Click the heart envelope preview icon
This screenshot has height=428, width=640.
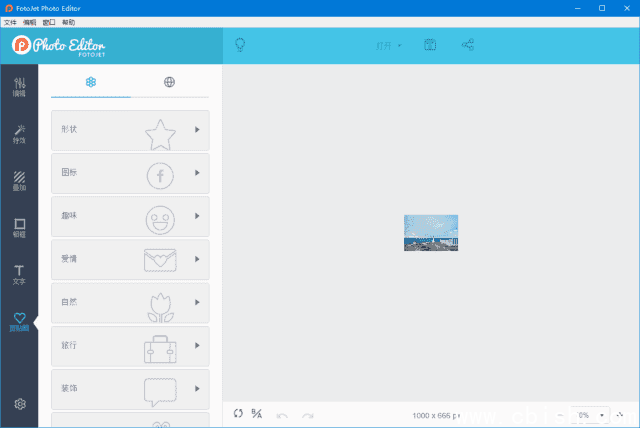tap(160, 260)
